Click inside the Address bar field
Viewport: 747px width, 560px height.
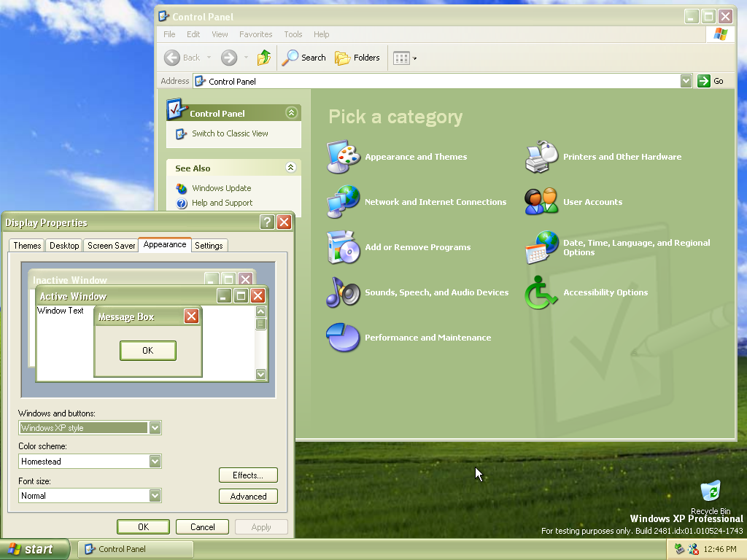443,81
